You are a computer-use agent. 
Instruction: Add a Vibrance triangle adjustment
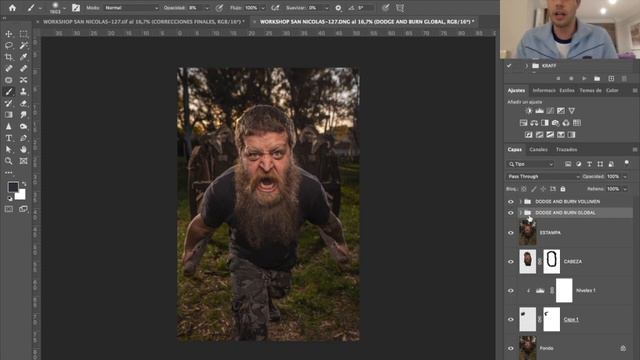(x=571, y=111)
